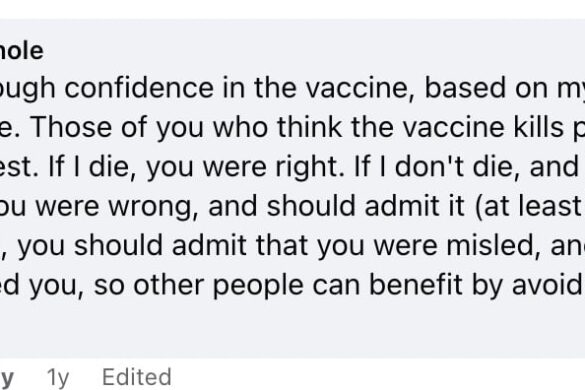The image size is (585, 390).
Task: Click the partially visible Reply link below comment
Action: coord(7,378)
